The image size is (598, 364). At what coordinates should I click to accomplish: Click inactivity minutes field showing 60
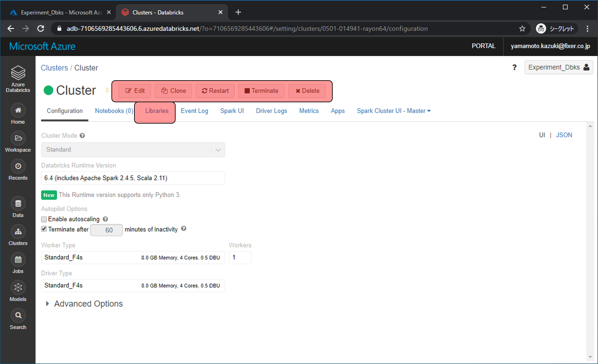[x=106, y=230]
